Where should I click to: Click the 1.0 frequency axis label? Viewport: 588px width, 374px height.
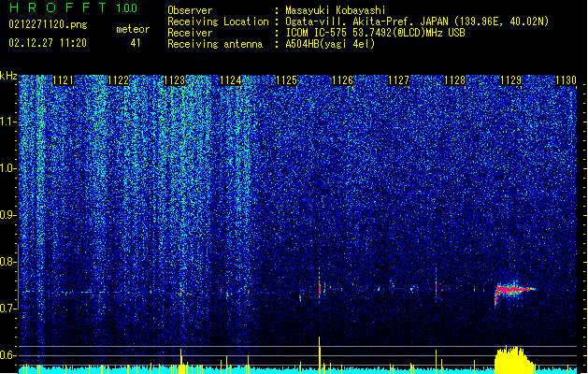tap(8, 168)
